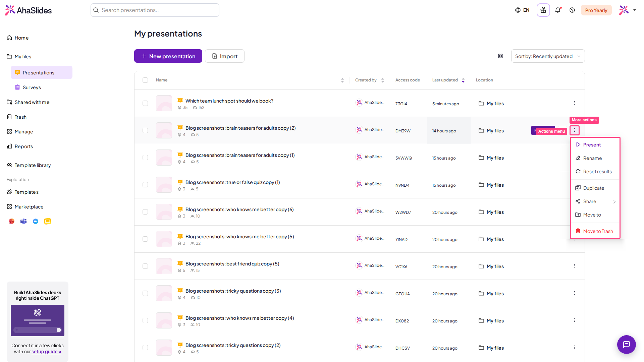Viewport: 644px width, 362px height.
Task: Switch to grid view layout icon
Action: tap(500, 56)
